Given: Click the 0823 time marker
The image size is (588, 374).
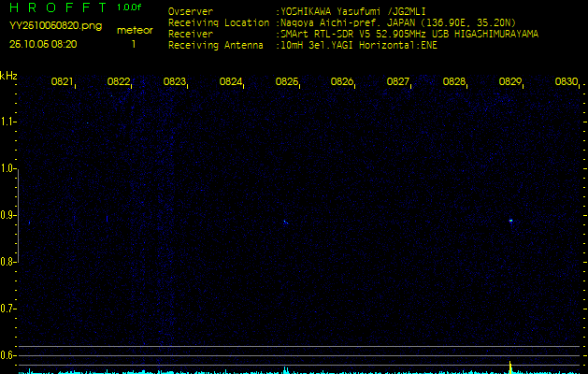Looking at the screenshot, I should point(175,81).
